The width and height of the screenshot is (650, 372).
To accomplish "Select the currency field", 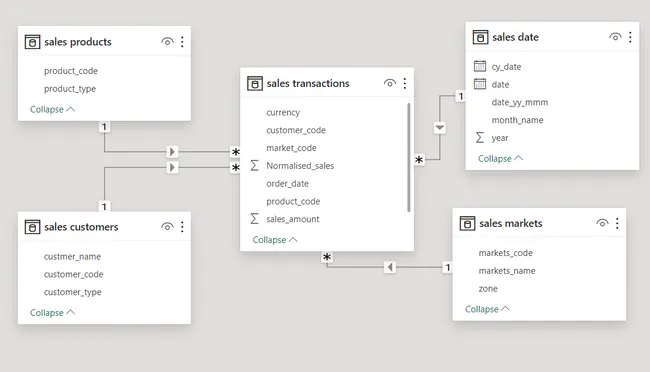I will click(283, 112).
